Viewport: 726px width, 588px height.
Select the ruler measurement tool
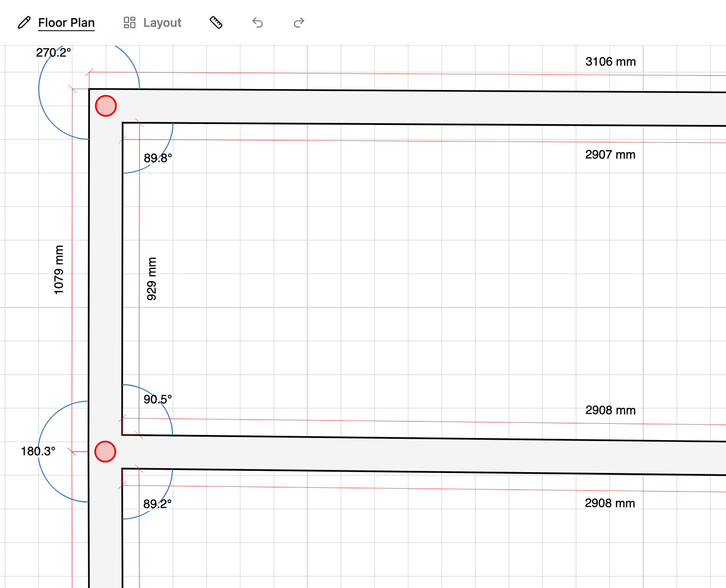[216, 22]
